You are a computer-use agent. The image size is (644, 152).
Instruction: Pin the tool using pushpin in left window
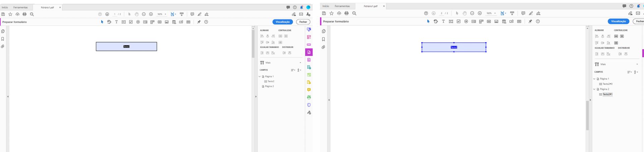point(199,22)
